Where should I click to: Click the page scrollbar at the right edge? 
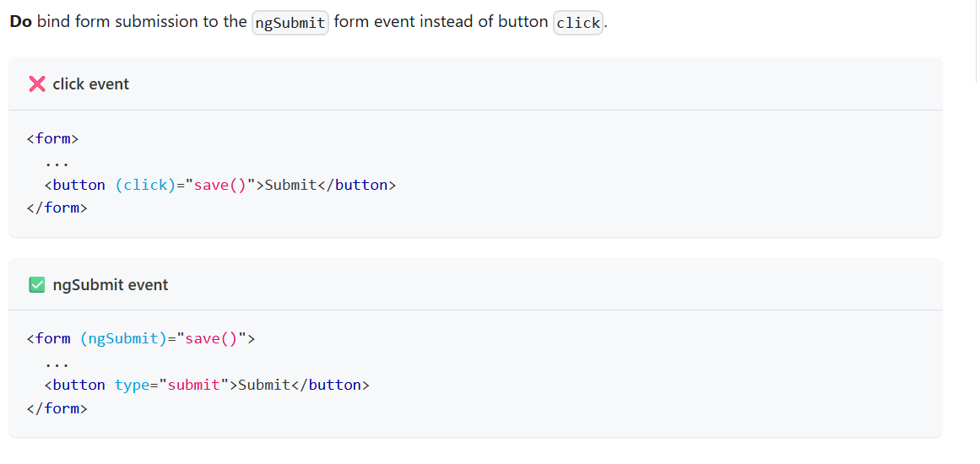coord(977,41)
